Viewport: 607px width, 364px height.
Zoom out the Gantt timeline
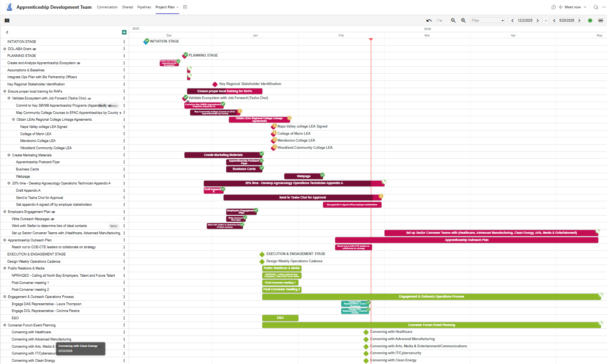click(x=453, y=20)
